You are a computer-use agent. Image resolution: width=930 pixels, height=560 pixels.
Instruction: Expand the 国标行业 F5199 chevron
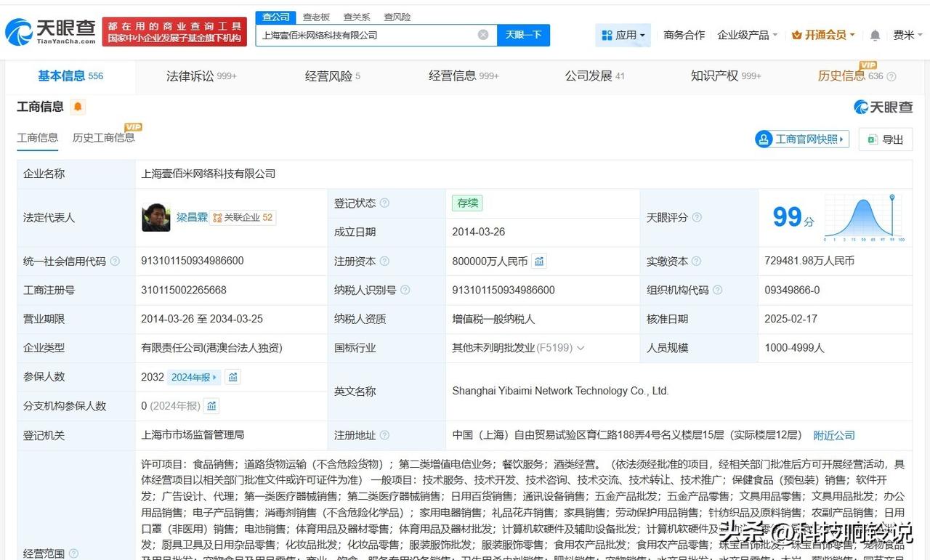(580, 348)
